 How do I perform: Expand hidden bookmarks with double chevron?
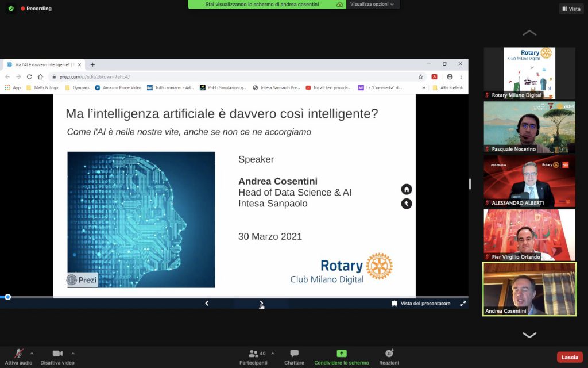(x=423, y=87)
